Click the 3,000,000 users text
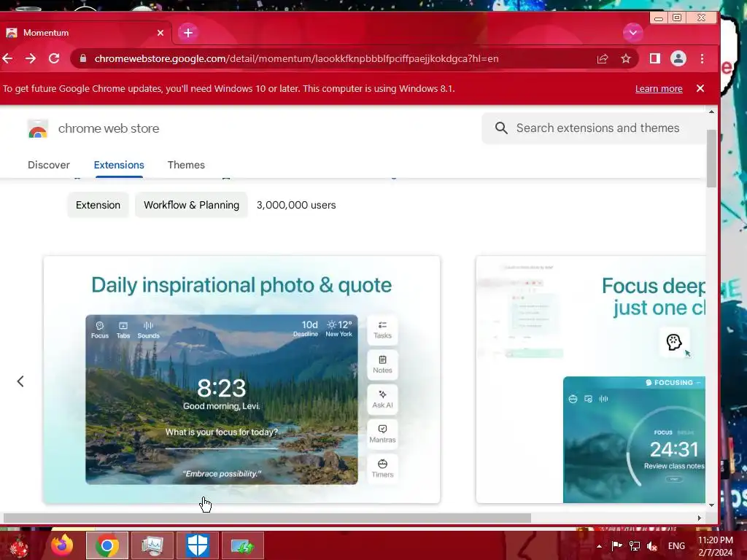This screenshot has width=747, height=560. tap(296, 205)
